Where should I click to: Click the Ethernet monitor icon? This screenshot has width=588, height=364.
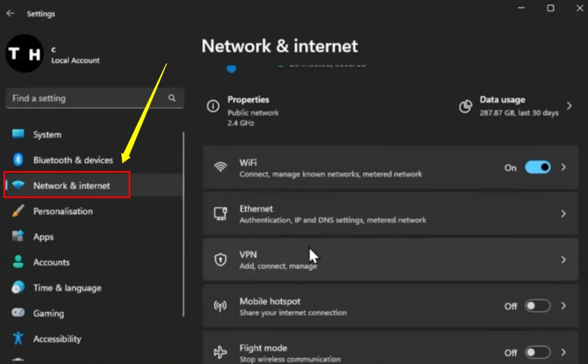pos(220,214)
